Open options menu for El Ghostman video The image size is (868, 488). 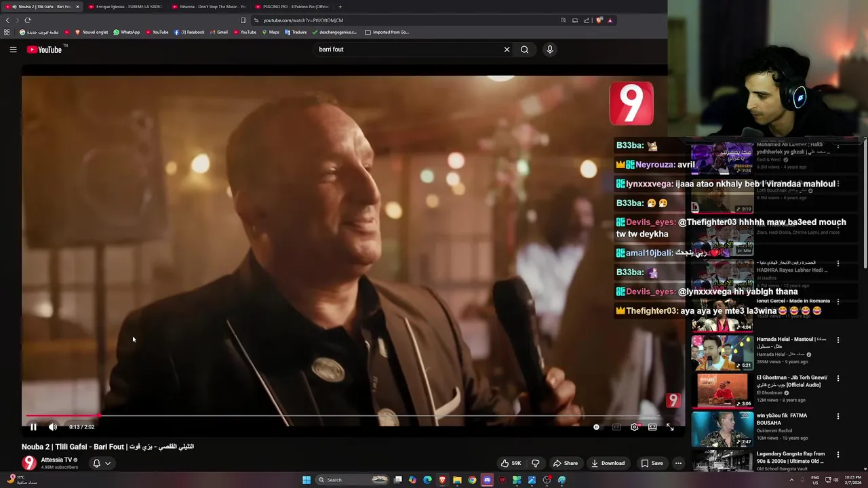(x=838, y=378)
